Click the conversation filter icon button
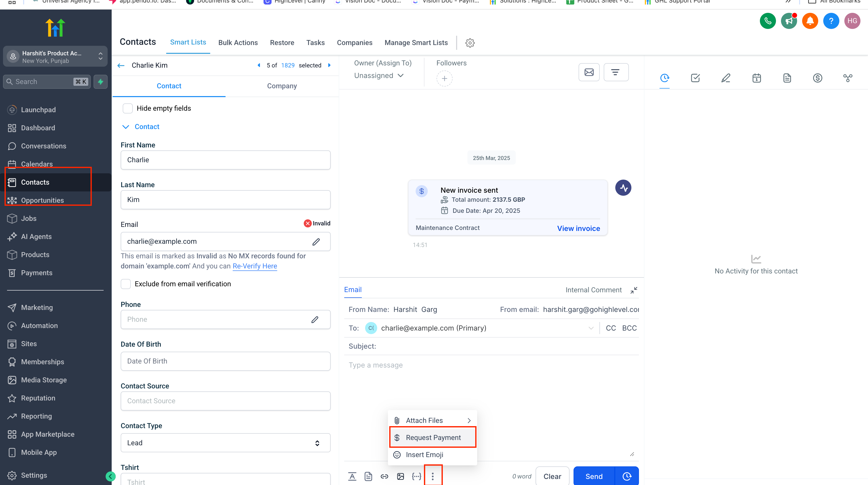868x485 pixels. coord(616,72)
